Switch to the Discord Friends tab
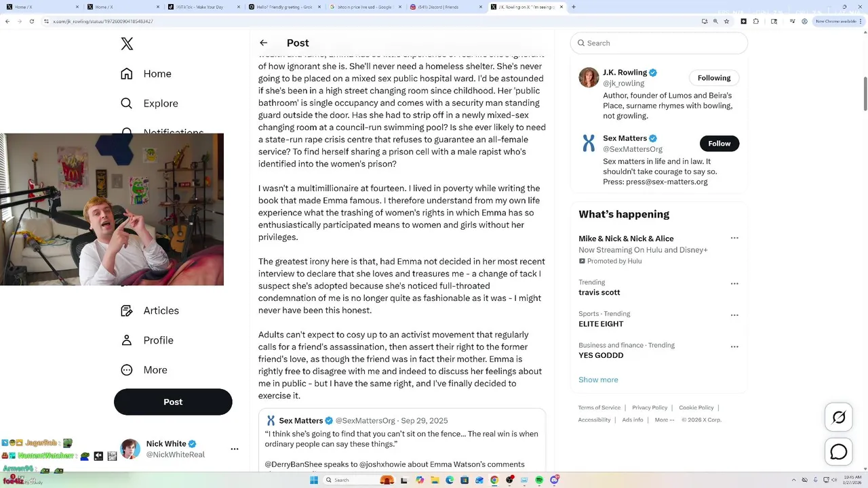This screenshot has width=868, height=488. 446,7
